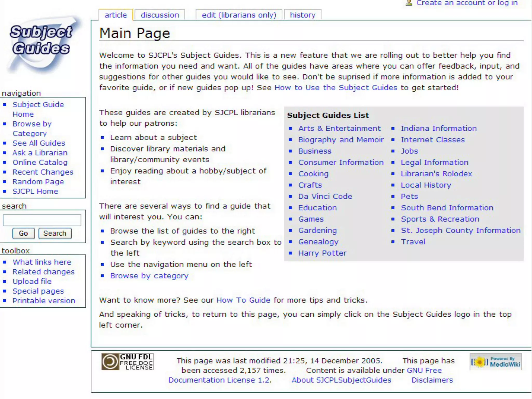Follow the Browse by category link in article
The image size is (532, 399).
click(x=149, y=276)
